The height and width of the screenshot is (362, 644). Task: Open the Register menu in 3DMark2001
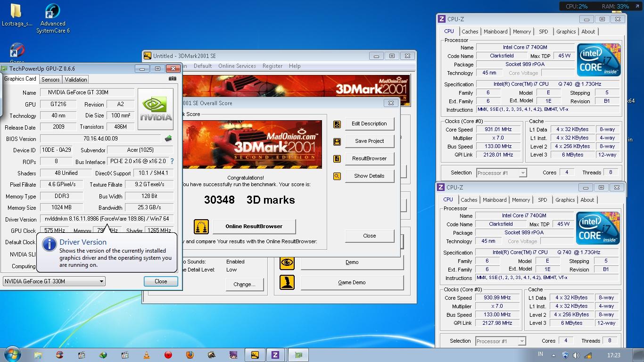(x=272, y=66)
